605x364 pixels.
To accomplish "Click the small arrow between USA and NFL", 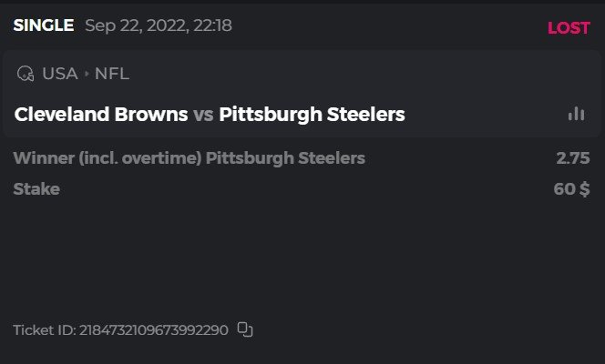I will (87, 74).
